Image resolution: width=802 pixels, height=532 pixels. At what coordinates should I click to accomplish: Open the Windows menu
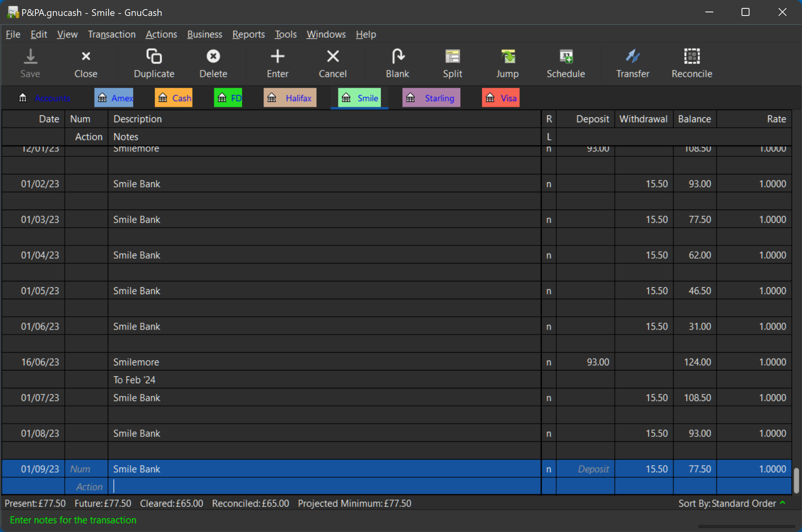[326, 35]
